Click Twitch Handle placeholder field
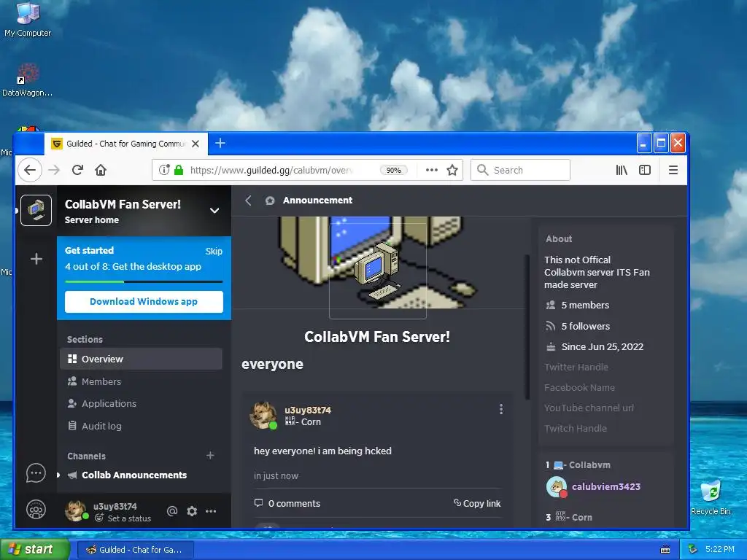 click(x=576, y=429)
